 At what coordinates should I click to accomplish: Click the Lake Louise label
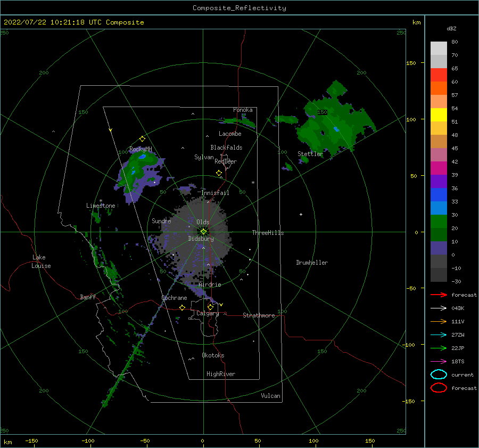(41, 262)
